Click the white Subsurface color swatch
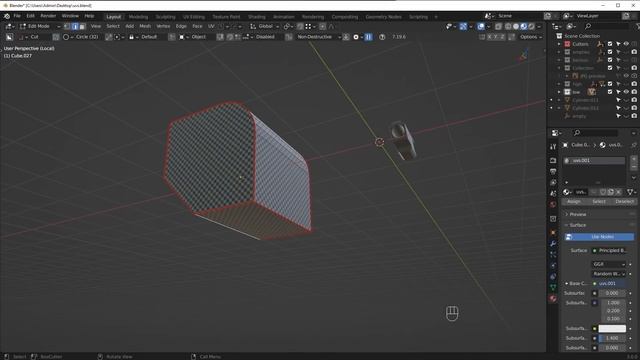 [x=612, y=328]
